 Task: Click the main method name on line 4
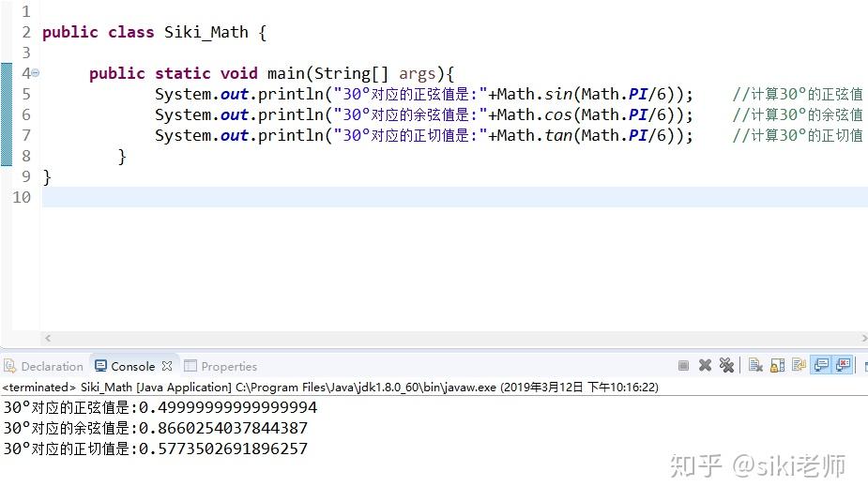286,73
